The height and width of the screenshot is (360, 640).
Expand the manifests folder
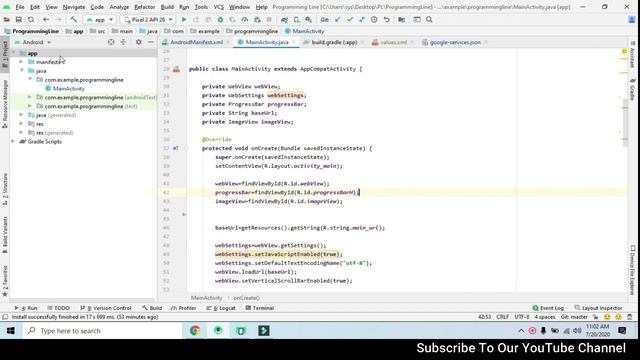(x=21, y=62)
